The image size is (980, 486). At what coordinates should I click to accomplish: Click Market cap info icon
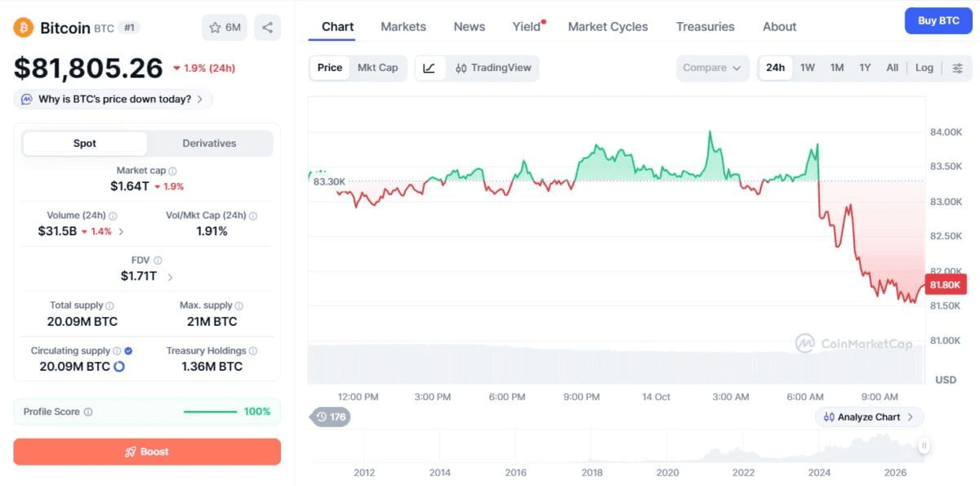[172, 172]
